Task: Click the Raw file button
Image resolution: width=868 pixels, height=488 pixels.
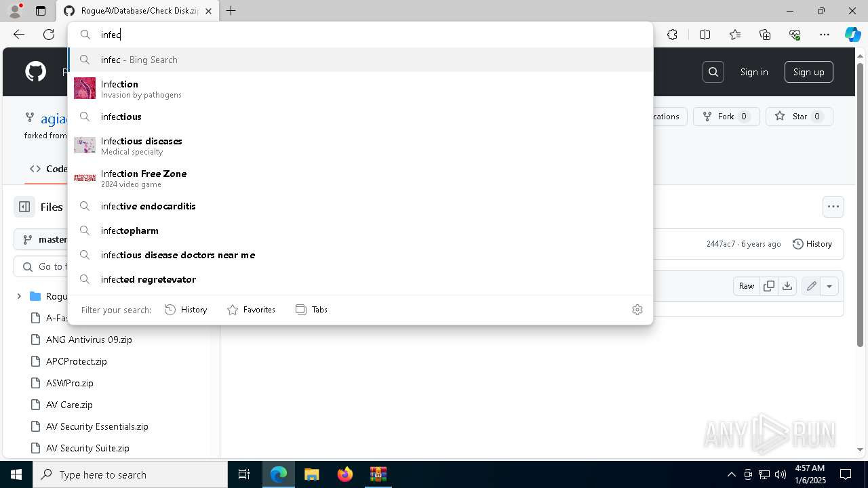Action: (747, 286)
